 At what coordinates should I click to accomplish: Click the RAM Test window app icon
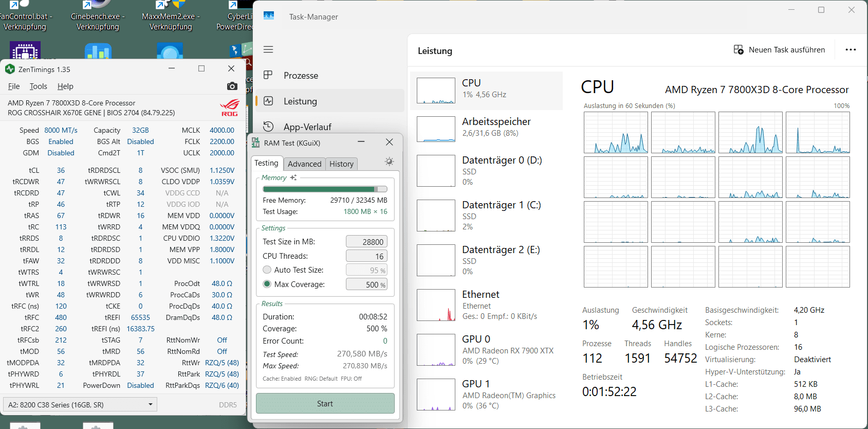(255, 142)
